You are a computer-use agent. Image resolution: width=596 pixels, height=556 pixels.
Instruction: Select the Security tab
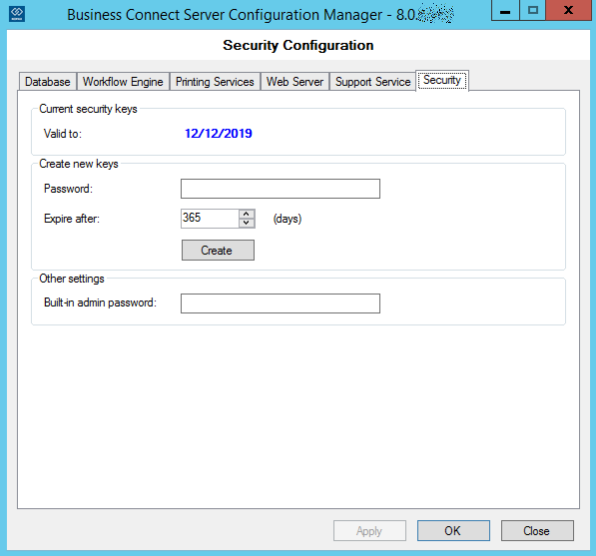point(442,80)
